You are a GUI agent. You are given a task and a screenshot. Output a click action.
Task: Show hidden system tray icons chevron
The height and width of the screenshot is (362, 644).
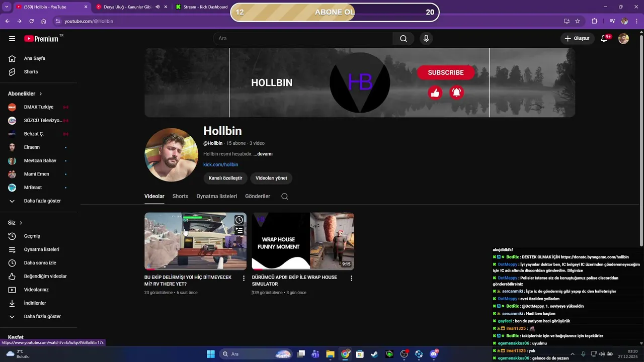pyautogui.click(x=572, y=354)
